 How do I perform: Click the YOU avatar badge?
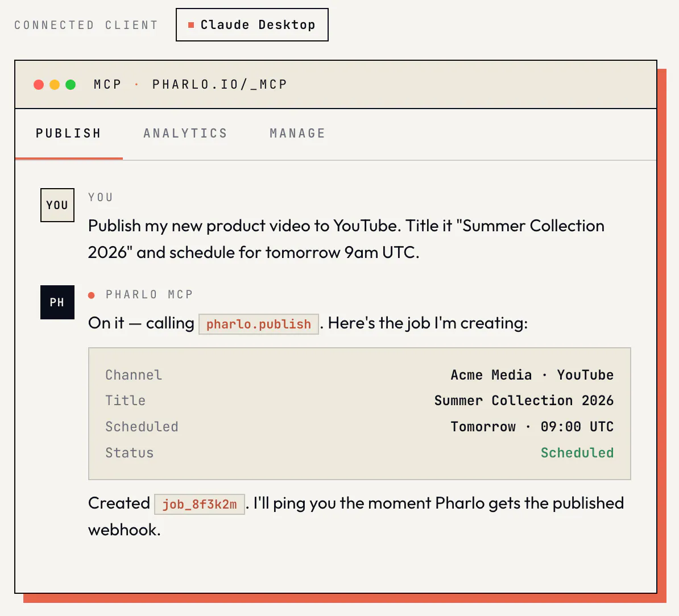[x=57, y=205]
